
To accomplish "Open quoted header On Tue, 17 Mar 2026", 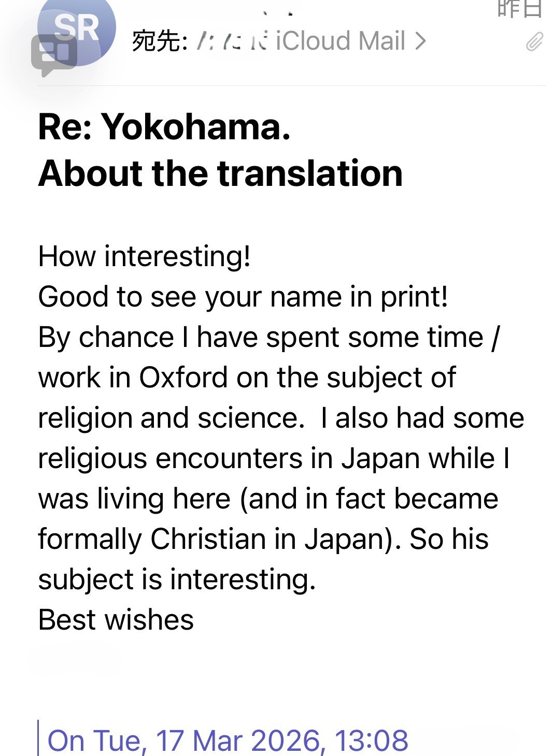I will coord(228,740).
